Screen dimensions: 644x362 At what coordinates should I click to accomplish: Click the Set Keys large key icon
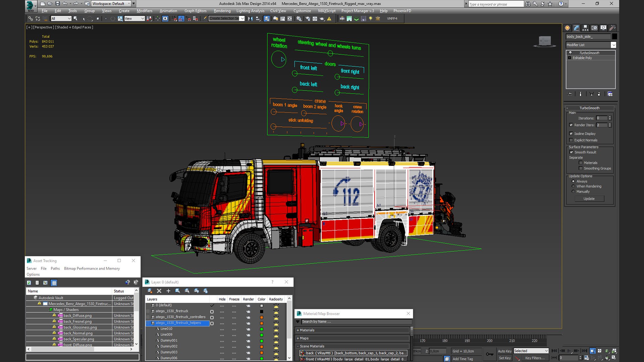[489, 354]
